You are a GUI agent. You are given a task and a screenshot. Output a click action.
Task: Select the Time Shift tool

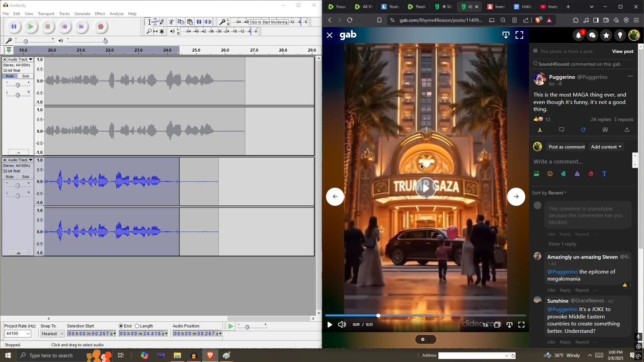click(155, 31)
